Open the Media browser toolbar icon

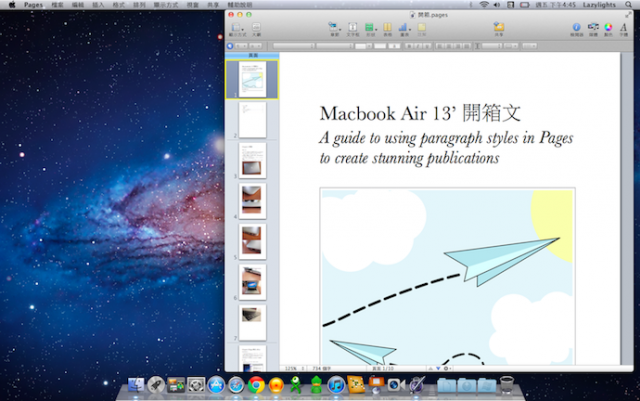[593, 27]
